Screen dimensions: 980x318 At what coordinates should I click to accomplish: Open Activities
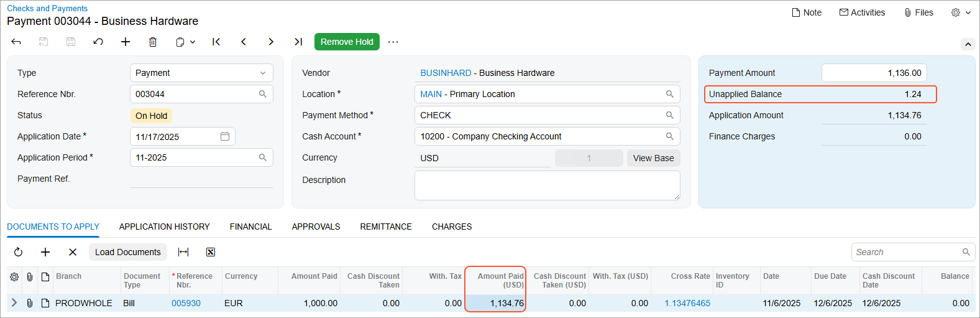click(862, 12)
